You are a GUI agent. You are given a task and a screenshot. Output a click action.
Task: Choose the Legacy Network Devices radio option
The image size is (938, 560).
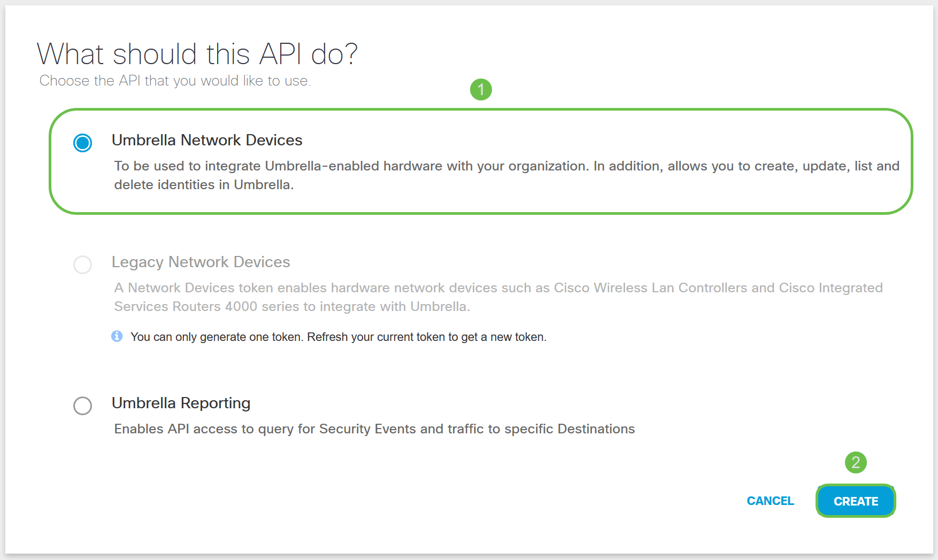pyautogui.click(x=83, y=265)
